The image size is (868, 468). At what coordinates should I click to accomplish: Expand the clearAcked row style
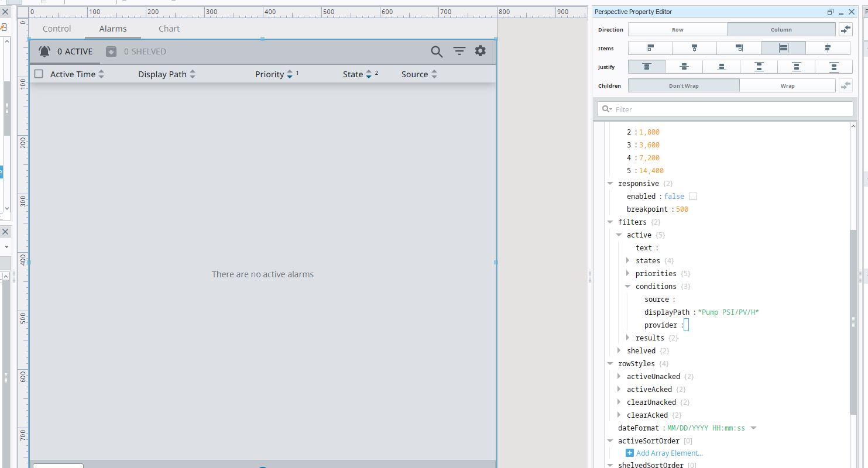pyautogui.click(x=619, y=415)
